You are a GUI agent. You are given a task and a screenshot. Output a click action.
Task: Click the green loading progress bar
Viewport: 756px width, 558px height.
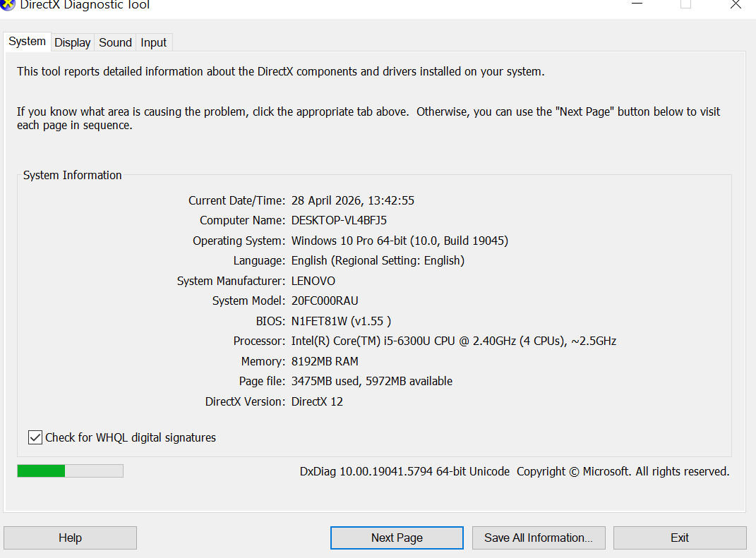[70, 471]
